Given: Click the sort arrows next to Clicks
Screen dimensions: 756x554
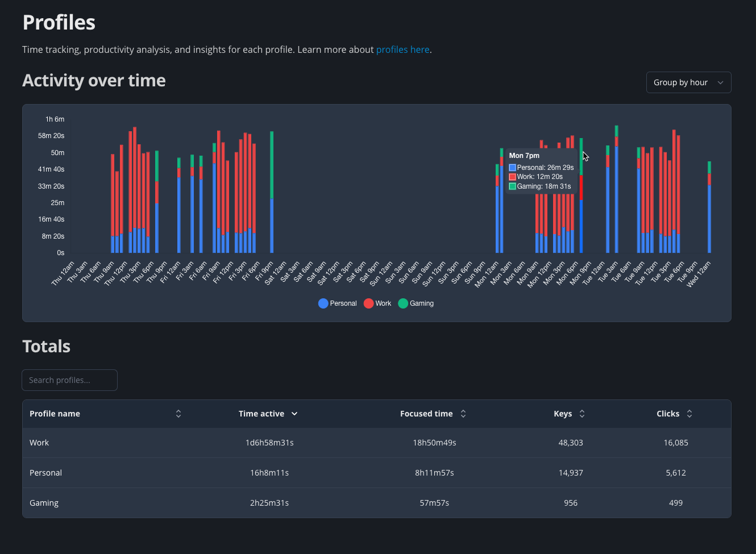Looking at the screenshot, I should [x=689, y=414].
